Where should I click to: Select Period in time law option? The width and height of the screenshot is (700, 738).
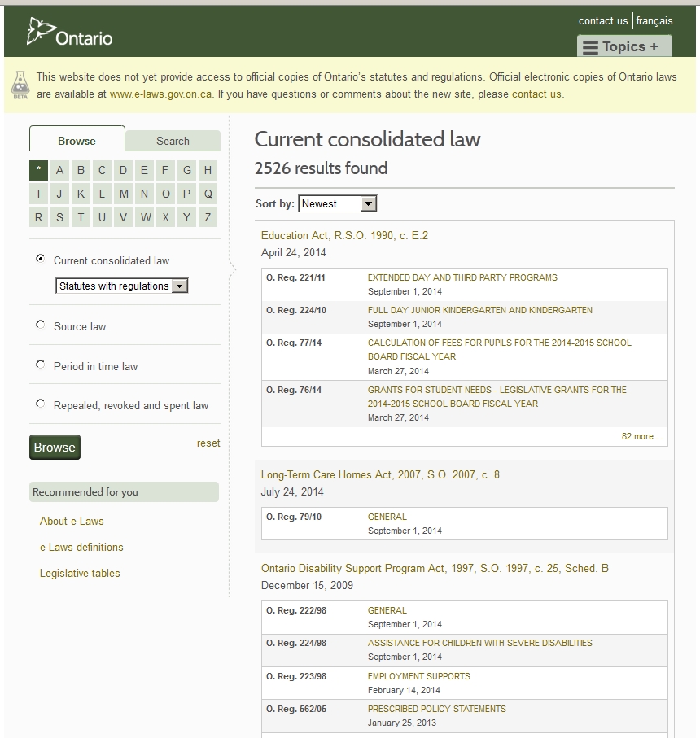[41, 365]
